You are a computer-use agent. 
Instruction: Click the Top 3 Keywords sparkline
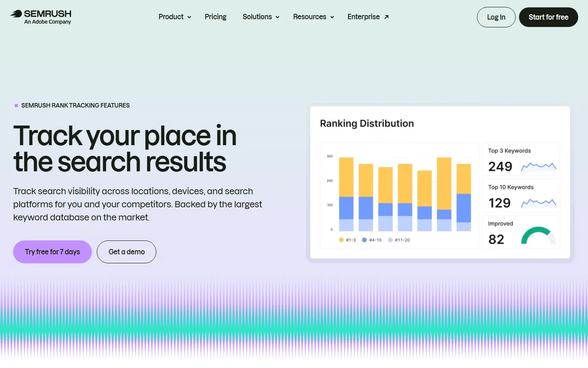coord(539,166)
